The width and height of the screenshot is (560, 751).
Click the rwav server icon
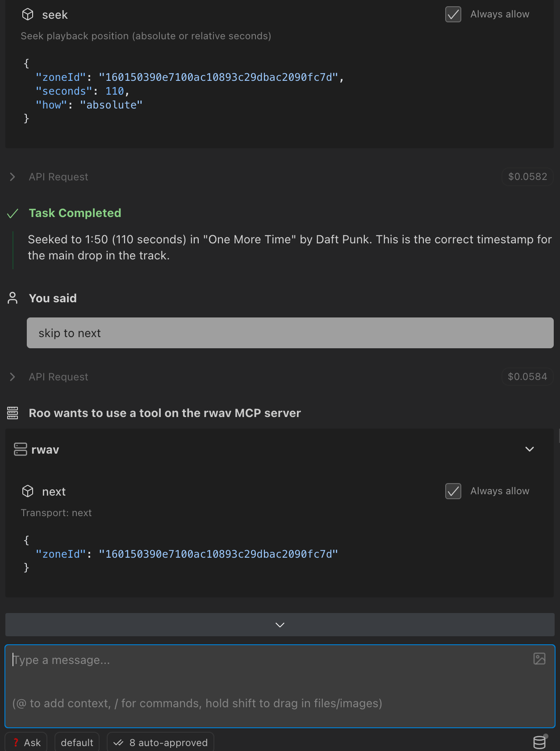click(21, 449)
